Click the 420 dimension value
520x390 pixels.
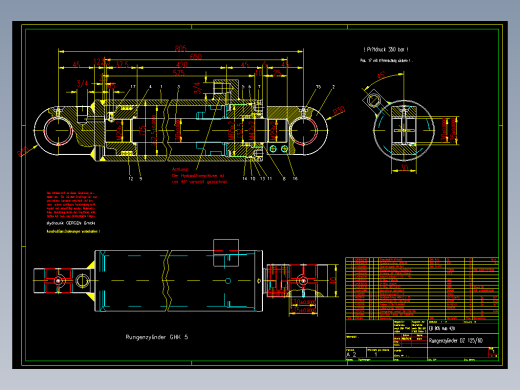point(182,65)
